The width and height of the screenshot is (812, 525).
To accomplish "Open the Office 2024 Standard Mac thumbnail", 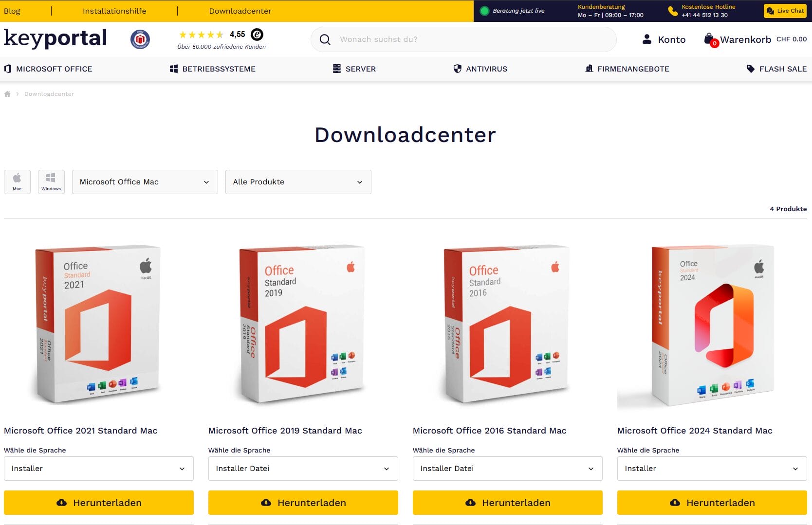I will coord(712,325).
